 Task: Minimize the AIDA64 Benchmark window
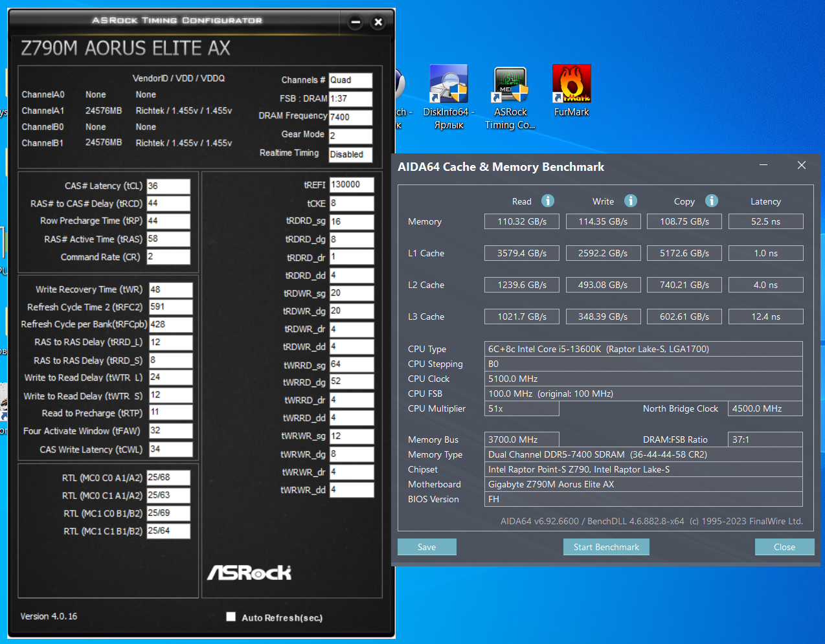click(x=763, y=166)
